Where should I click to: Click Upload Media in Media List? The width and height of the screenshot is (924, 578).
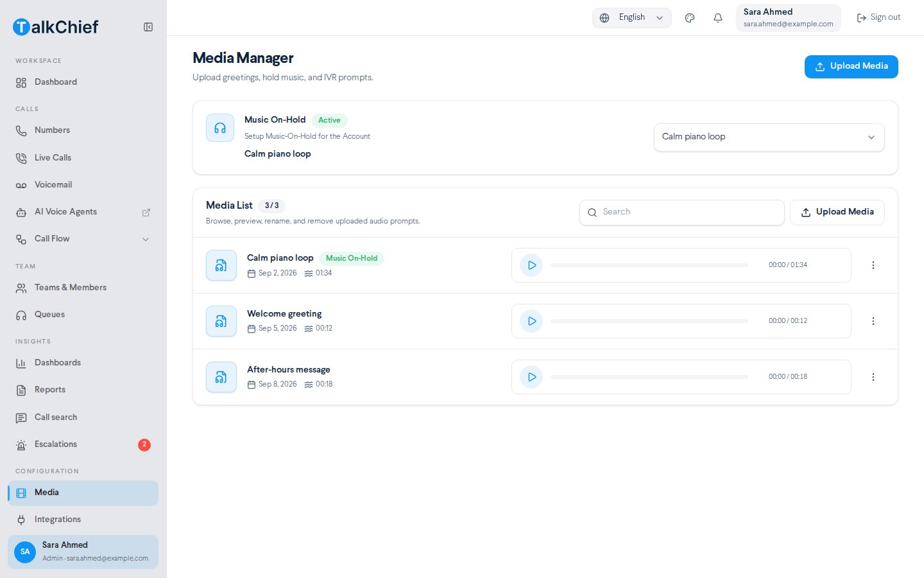point(837,213)
